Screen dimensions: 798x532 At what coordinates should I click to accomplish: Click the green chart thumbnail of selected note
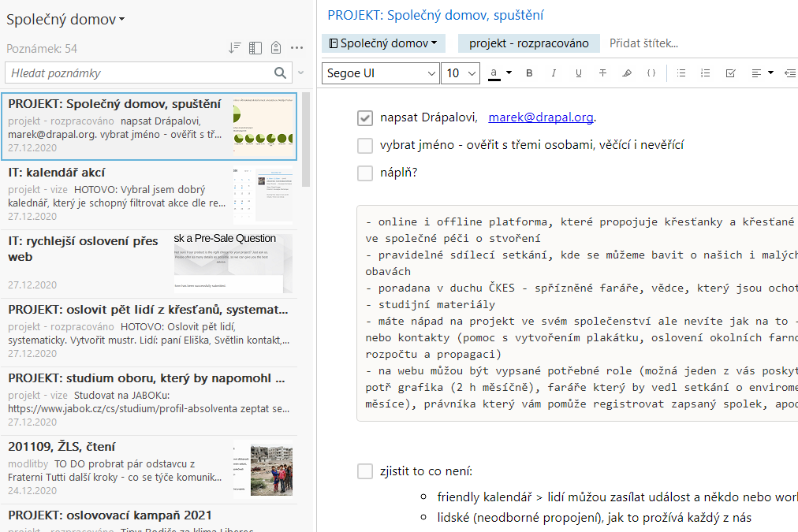point(263,126)
